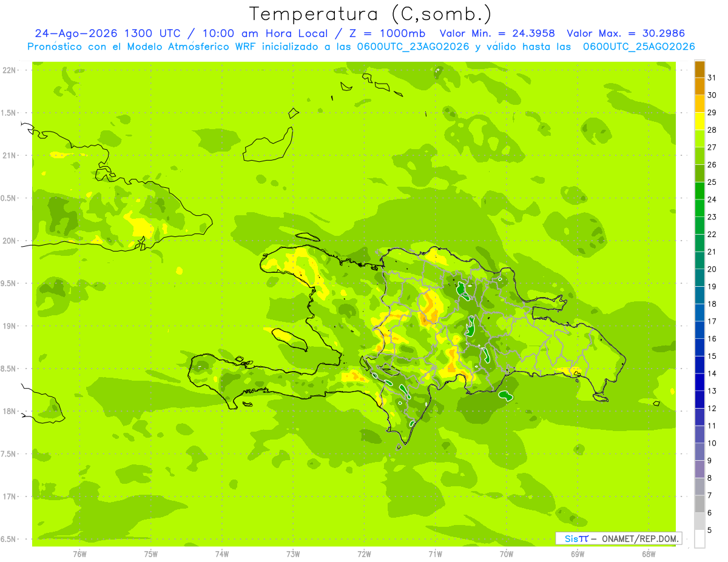Pick the orange legend swatch between 30 and 31
Screen dimensions: 728x562
click(699, 87)
